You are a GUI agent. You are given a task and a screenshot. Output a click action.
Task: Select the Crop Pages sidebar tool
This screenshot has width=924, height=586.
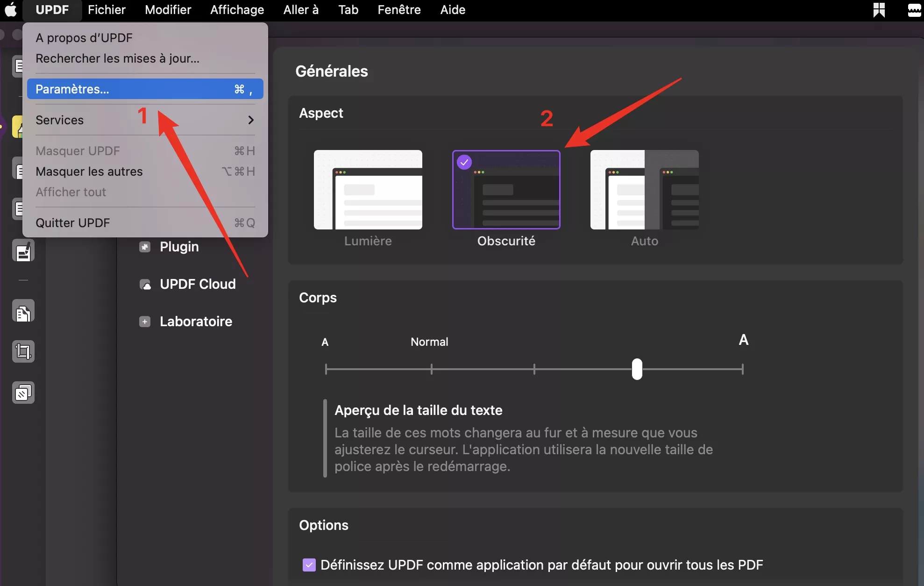(23, 351)
